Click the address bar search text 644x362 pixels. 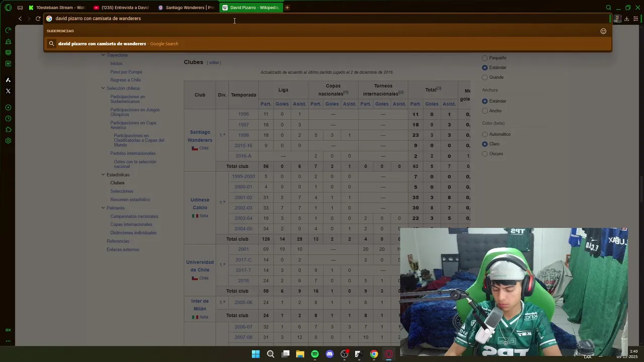pyautogui.click(x=98, y=19)
